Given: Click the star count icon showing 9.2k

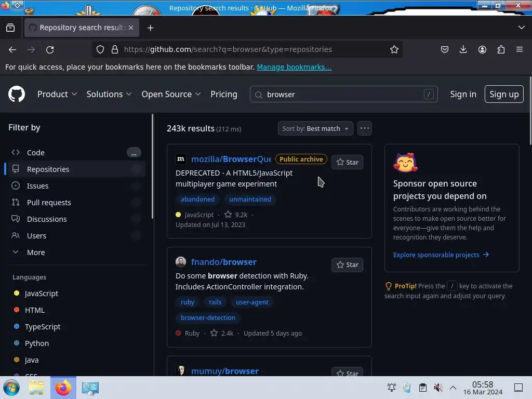Looking at the screenshot, I should (228, 215).
